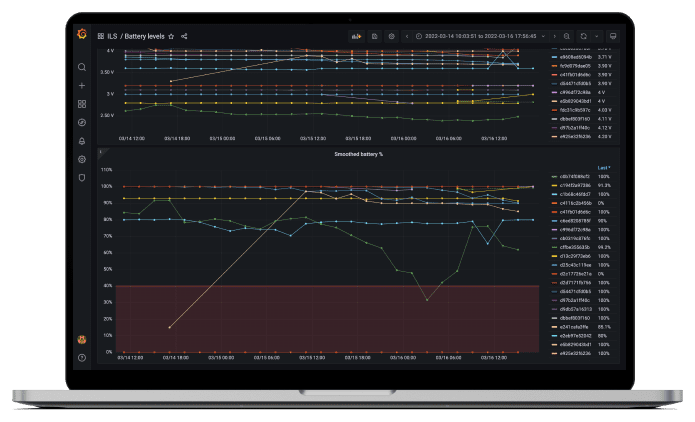Viewport: 695px width, 422px height.
Task: Change the color swatch of the 4.03 V series
Action: [x=554, y=110]
